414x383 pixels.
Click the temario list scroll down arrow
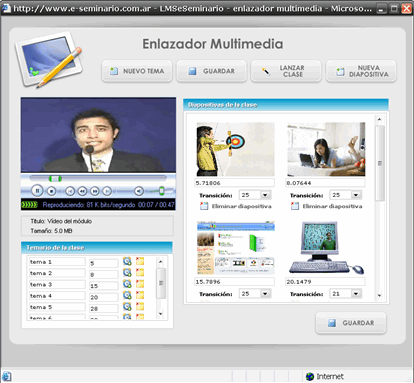(x=161, y=314)
